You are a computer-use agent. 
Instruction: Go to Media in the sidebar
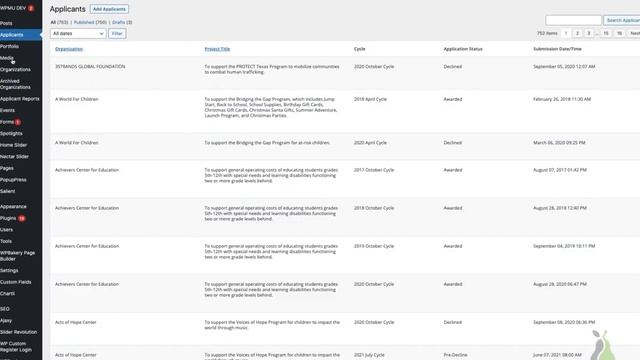[x=7, y=58]
